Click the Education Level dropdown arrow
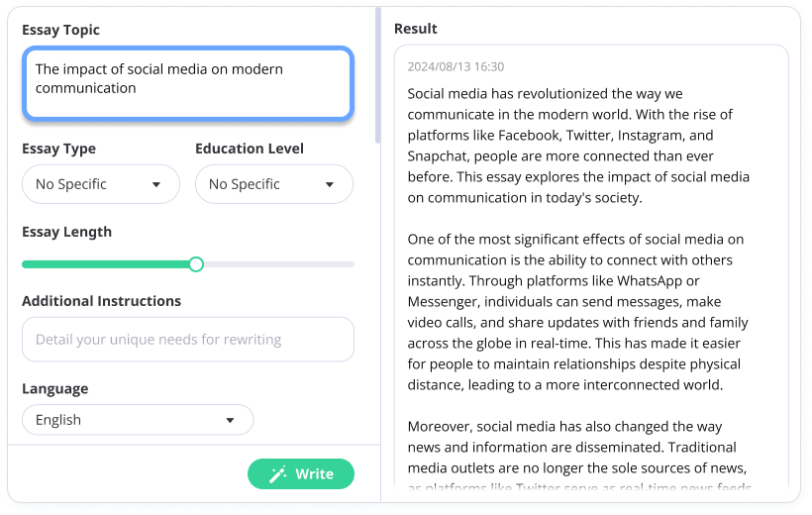This screenshot has height=515, width=812. 330,185
